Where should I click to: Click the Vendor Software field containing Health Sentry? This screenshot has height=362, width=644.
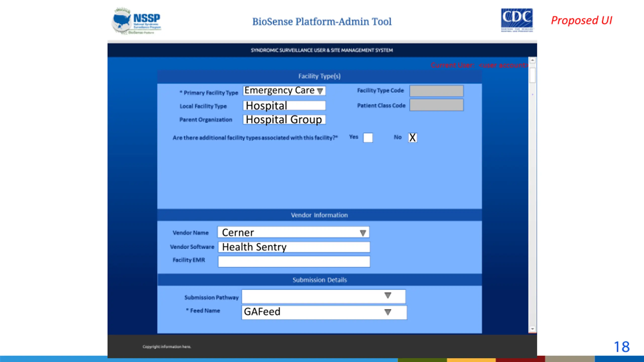tap(294, 247)
